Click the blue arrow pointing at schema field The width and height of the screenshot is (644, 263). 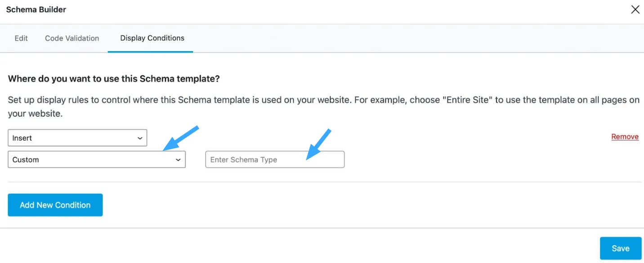point(319,144)
